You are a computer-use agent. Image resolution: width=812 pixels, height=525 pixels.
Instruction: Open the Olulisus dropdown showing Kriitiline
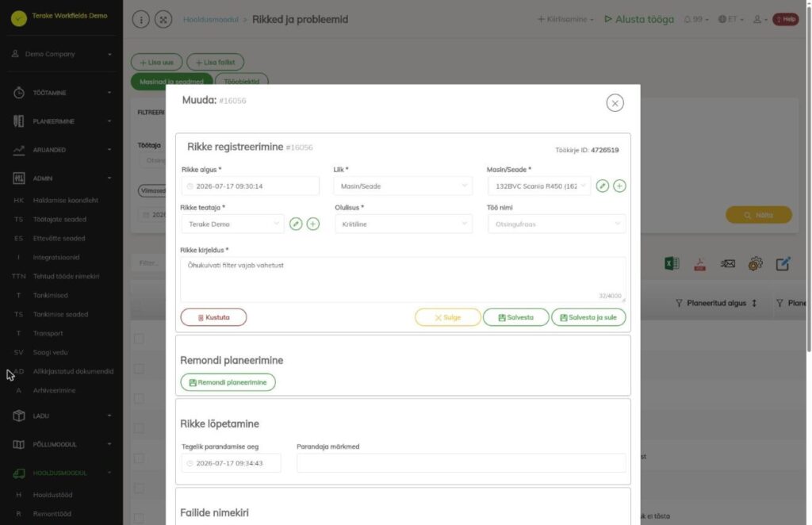[x=404, y=224]
